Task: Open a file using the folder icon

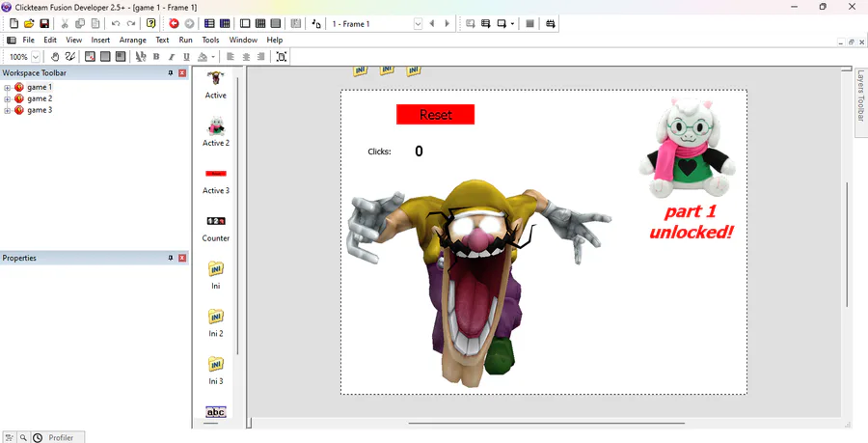Action: coord(29,24)
